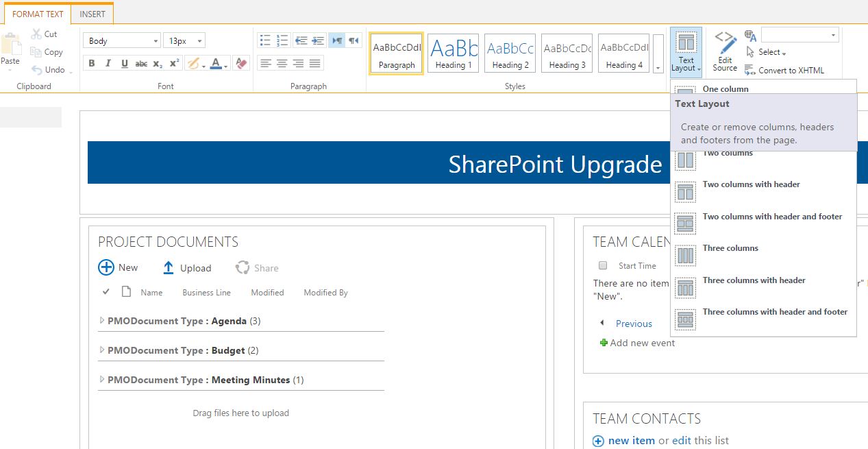
Task: Switch to the FORMAT TEXT tab
Action: (x=38, y=14)
